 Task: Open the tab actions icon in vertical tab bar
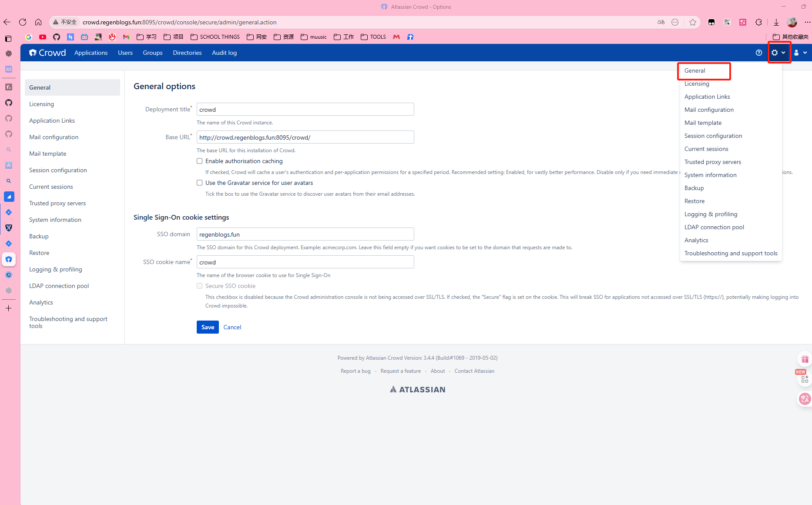click(x=8, y=39)
